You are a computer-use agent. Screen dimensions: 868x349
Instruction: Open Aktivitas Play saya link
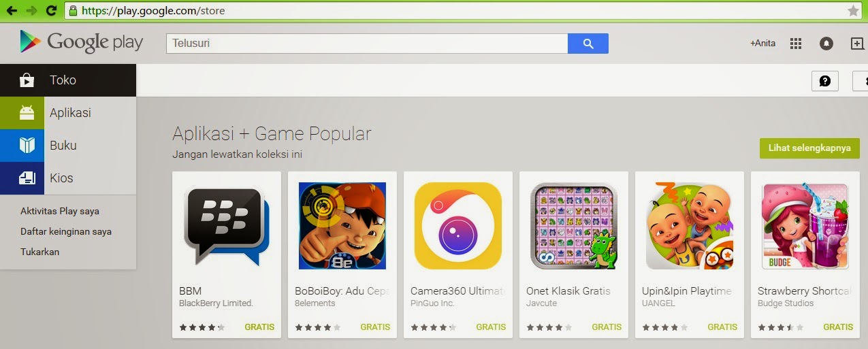tap(60, 211)
